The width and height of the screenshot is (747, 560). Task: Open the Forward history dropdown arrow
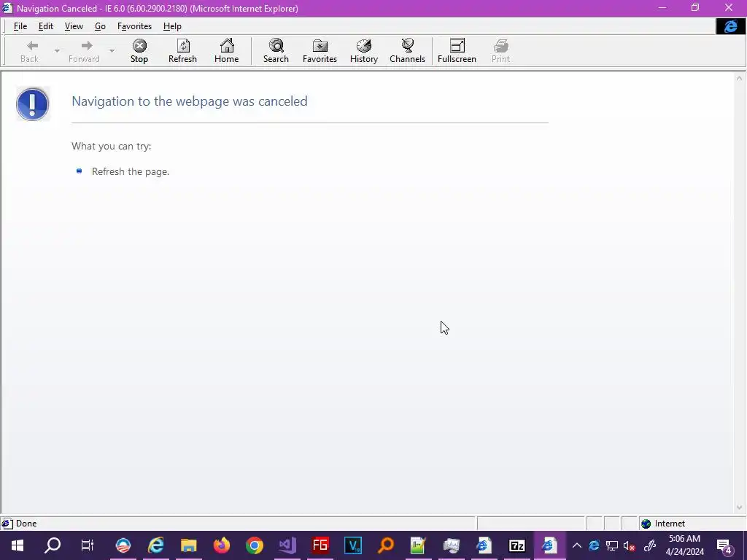tap(112, 51)
